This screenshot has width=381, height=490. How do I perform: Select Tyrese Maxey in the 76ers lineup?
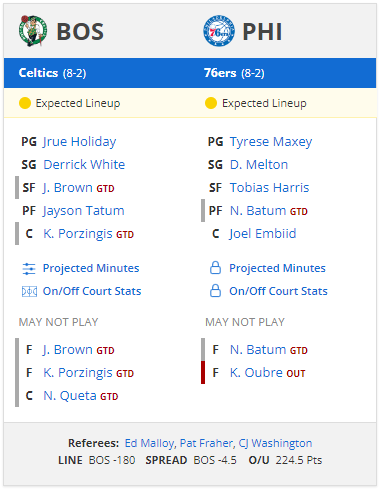coord(271,142)
